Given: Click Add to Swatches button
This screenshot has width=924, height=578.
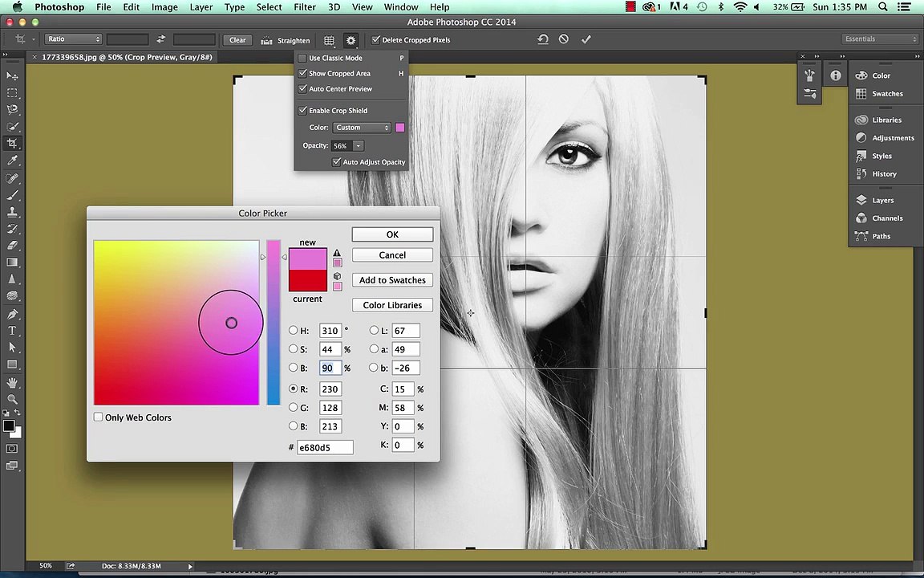Looking at the screenshot, I should click(x=392, y=280).
